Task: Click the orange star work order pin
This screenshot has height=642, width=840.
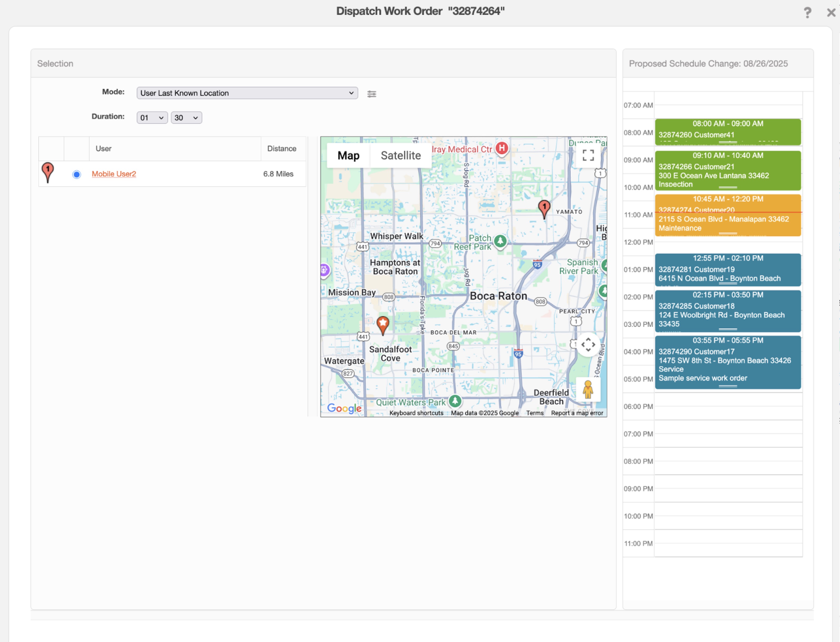Action: [383, 324]
